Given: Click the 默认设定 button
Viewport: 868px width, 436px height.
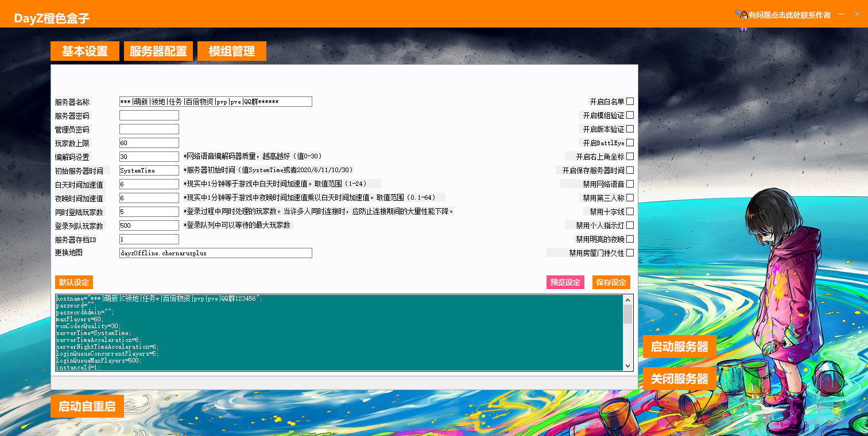Looking at the screenshot, I should tap(74, 282).
